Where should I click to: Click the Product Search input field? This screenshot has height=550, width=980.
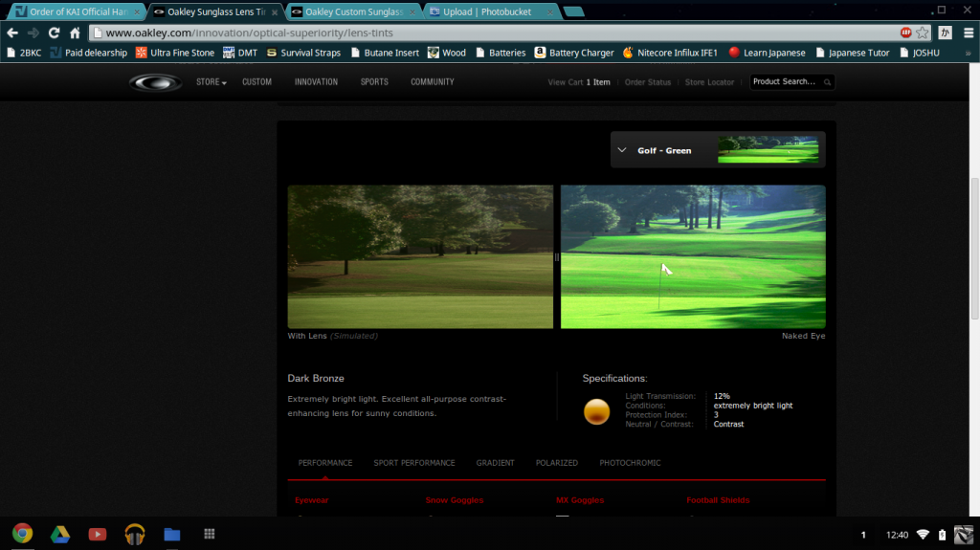[787, 82]
